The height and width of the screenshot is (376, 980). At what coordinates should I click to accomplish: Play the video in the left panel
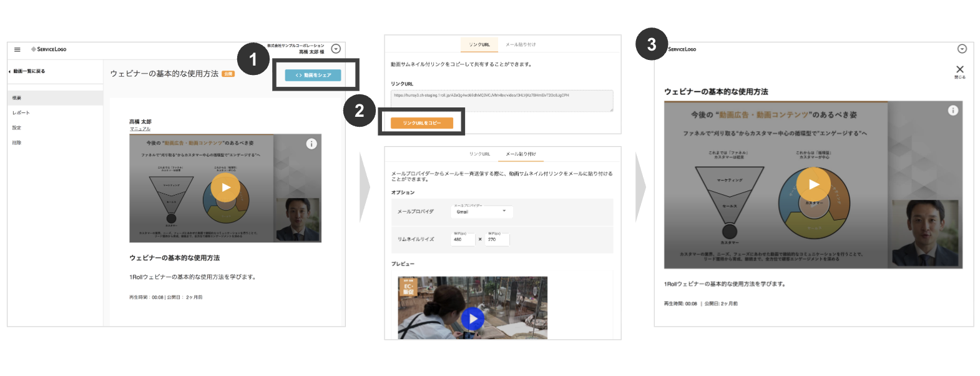tap(225, 187)
